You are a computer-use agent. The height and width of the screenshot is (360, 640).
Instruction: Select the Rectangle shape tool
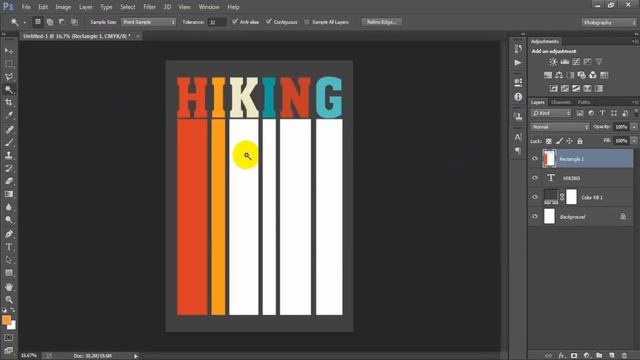(x=9, y=273)
